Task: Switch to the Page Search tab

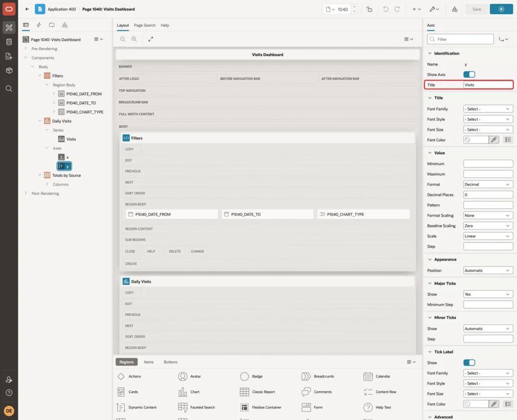Action: [x=144, y=25]
